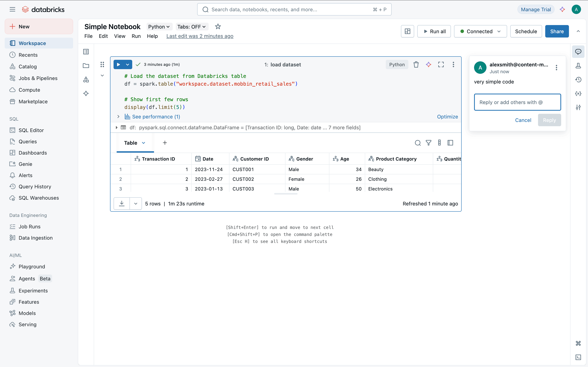Open the Run menu
The height and width of the screenshot is (367, 588).
[136, 36]
